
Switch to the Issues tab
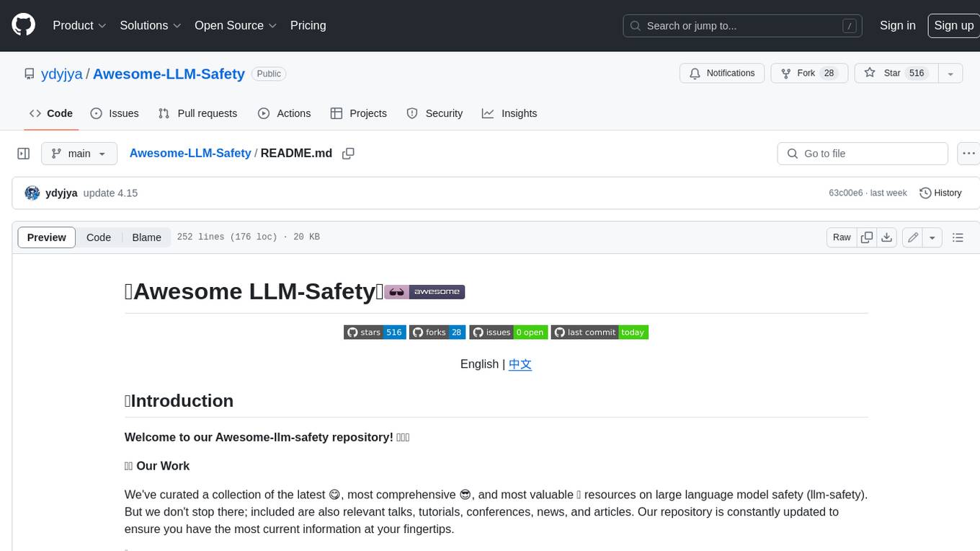click(115, 113)
